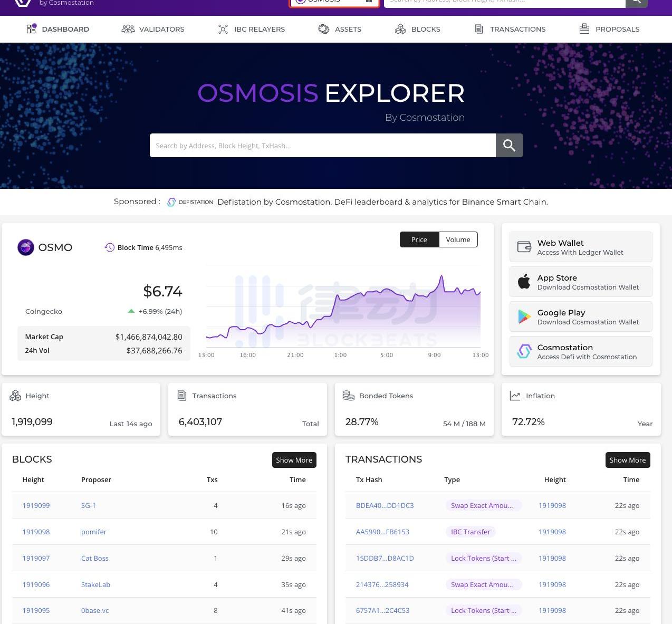Go to the IBC Relayers tab
This screenshot has width=672, height=624.
252,29
